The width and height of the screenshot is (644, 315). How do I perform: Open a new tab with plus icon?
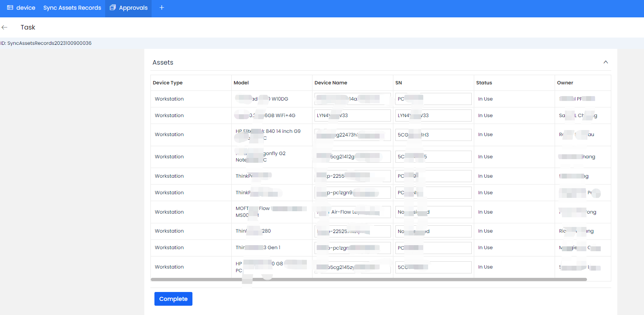click(162, 8)
